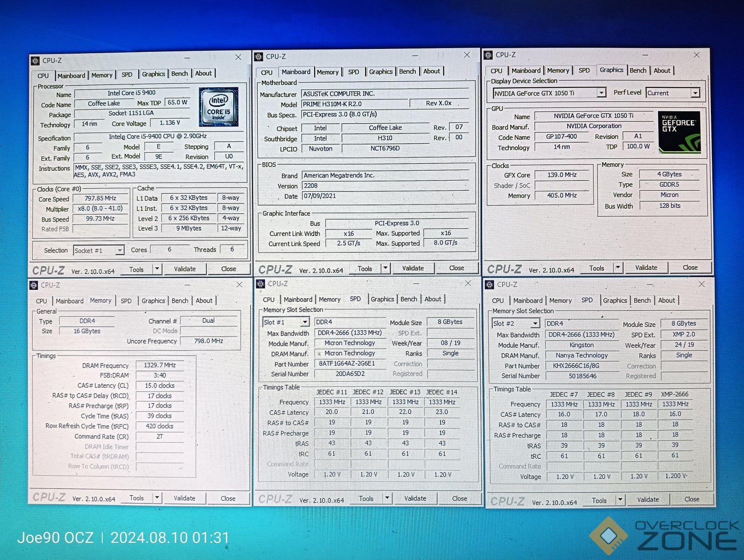Click the Part Number KHX2666C16/8G
The width and height of the screenshot is (744, 560).
pyautogui.click(x=582, y=366)
